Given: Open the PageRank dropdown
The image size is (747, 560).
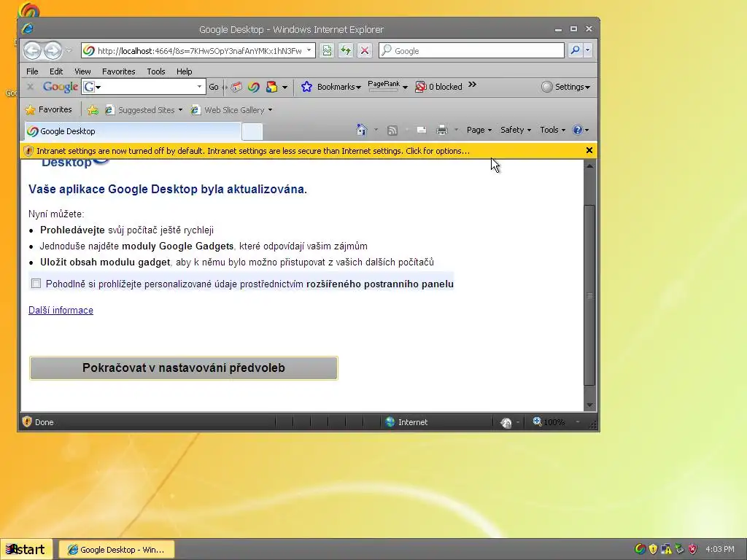Looking at the screenshot, I should (388, 86).
